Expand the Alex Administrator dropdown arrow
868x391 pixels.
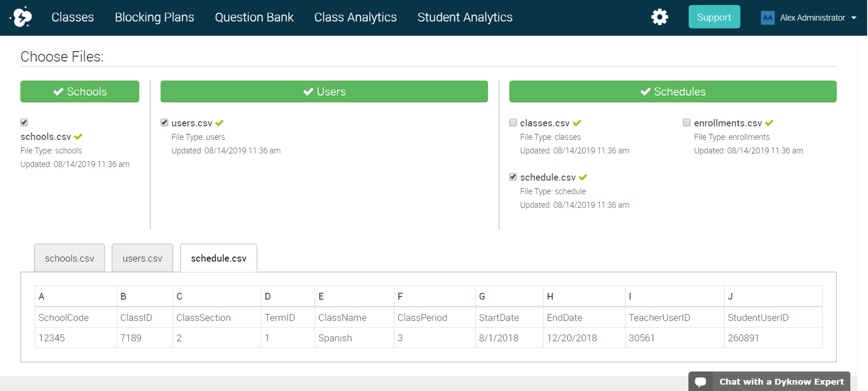(x=854, y=18)
